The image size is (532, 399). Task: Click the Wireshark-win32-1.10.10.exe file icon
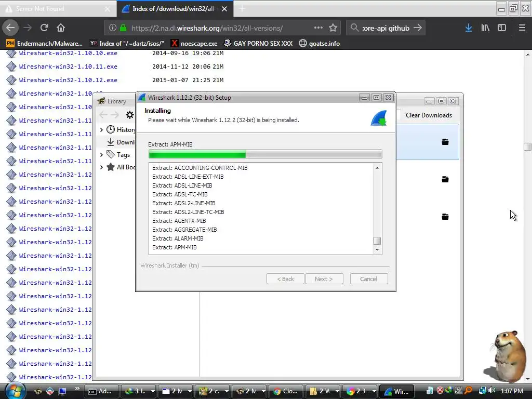tap(11, 54)
